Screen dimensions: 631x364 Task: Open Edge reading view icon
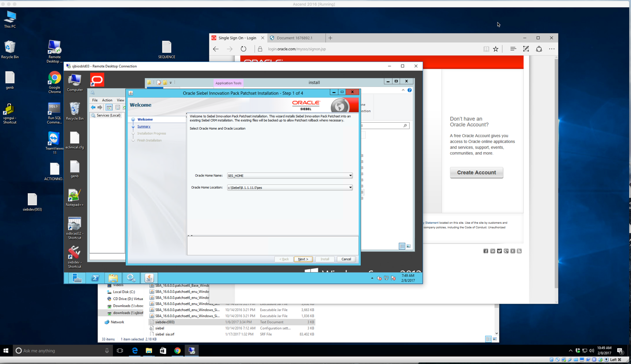(486, 49)
